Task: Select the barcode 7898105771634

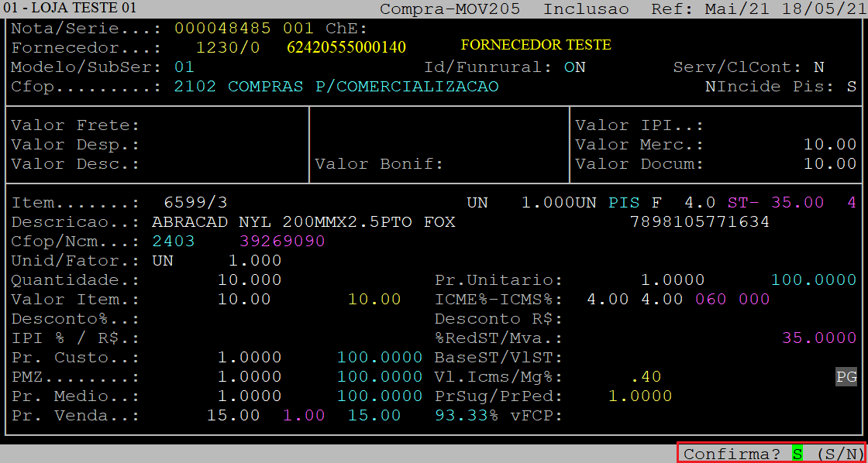Action: [x=700, y=222]
